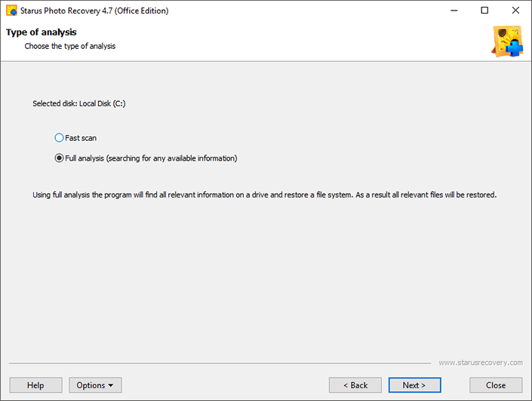
Task: Click the window title text 'Starus Photo Recovery 4.7'
Action: [x=66, y=11]
